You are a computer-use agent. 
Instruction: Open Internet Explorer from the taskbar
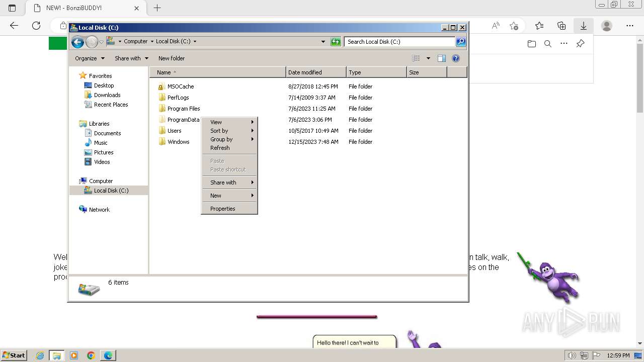(40, 355)
